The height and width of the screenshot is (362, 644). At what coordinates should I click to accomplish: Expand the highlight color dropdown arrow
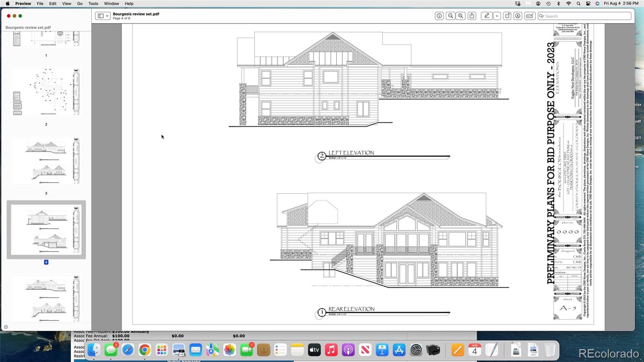click(497, 16)
